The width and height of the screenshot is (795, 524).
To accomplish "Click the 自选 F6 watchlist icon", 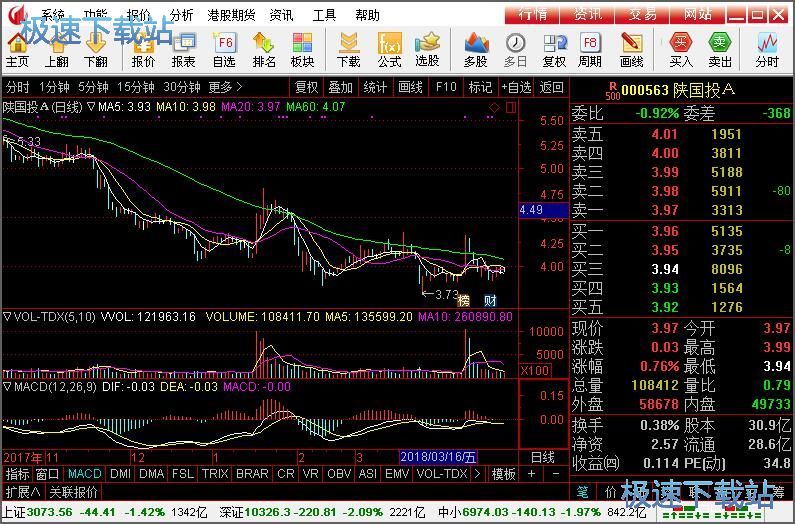I will [225, 49].
